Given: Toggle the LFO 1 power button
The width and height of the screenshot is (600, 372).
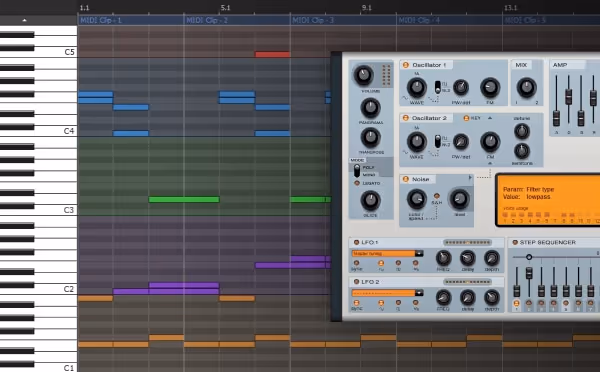Looking at the screenshot, I should tap(356, 242).
